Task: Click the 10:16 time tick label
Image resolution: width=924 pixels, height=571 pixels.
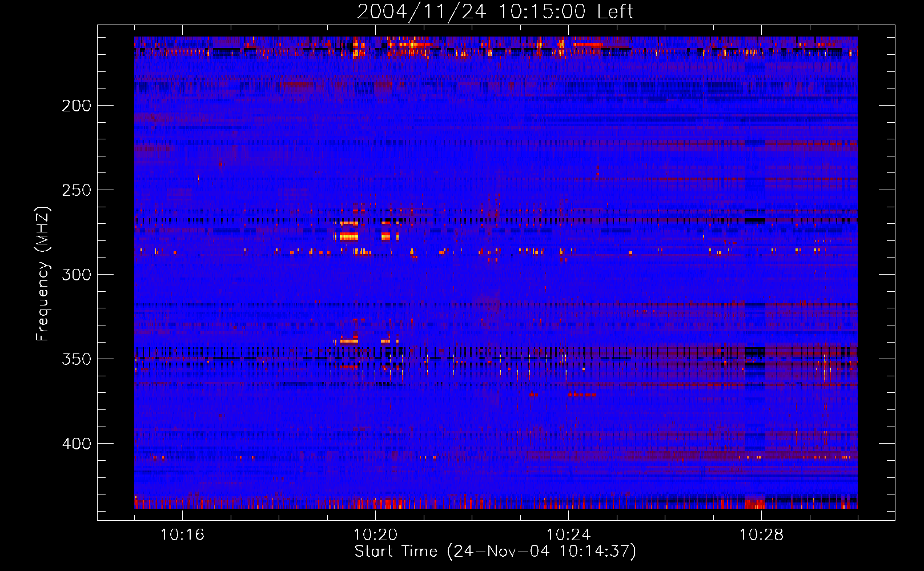Action: coord(182,535)
